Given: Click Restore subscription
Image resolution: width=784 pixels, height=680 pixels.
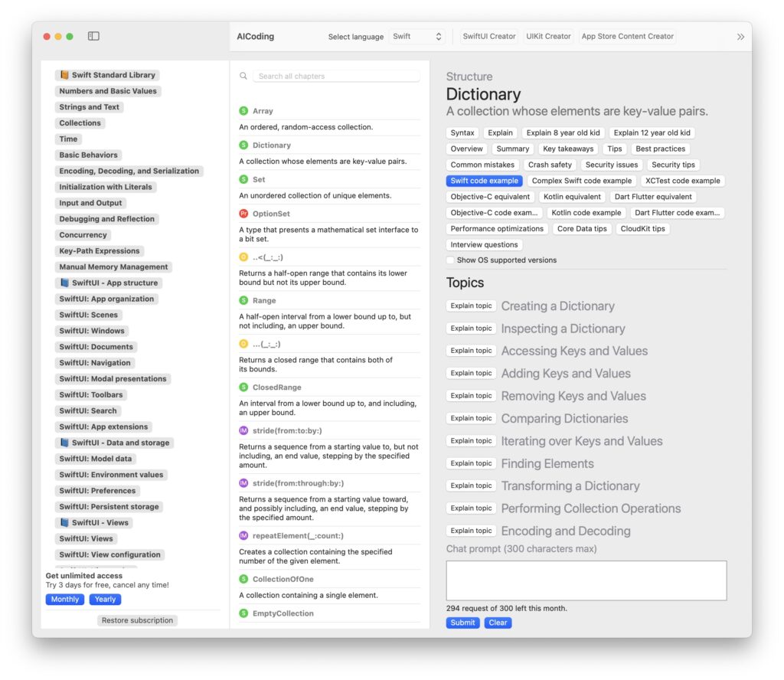Looking at the screenshot, I should pos(138,620).
